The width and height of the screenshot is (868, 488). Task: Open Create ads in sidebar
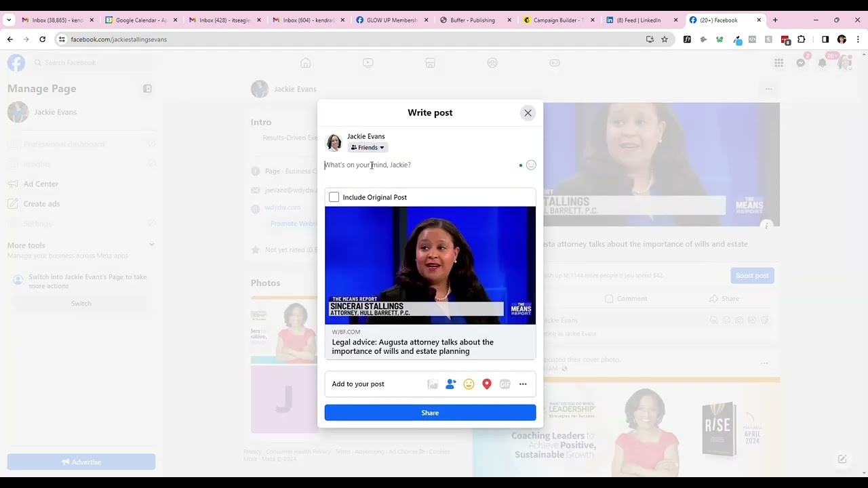click(x=42, y=204)
